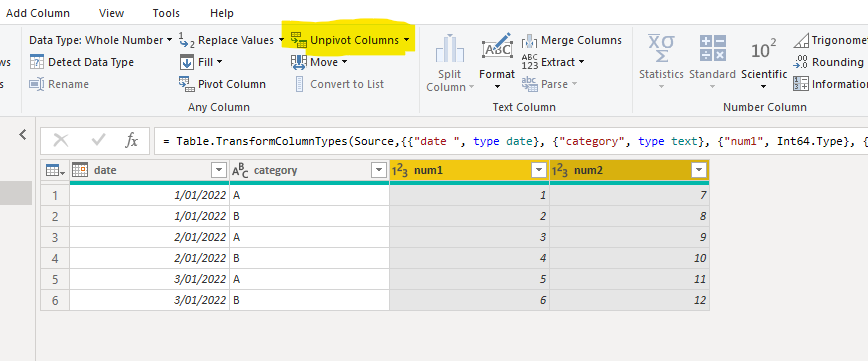Click the Parse icon
The height and width of the screenshot is (361, 868).
click(530, 84)
